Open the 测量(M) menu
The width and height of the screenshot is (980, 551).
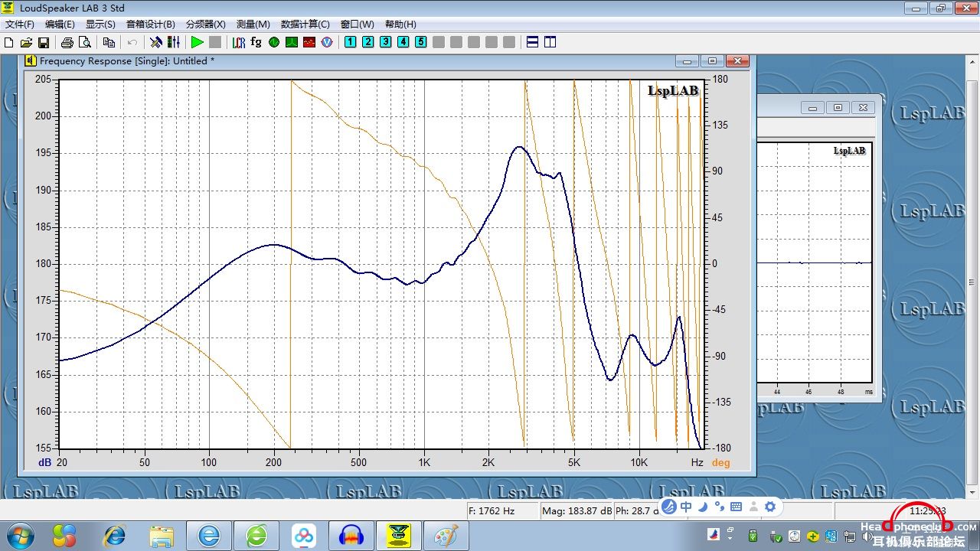pyautogui.click(x=253, y=24)
